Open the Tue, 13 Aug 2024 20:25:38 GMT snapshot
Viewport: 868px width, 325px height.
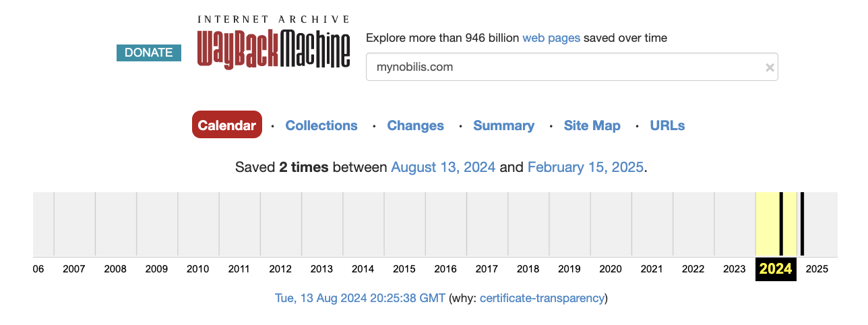[360, 297]
